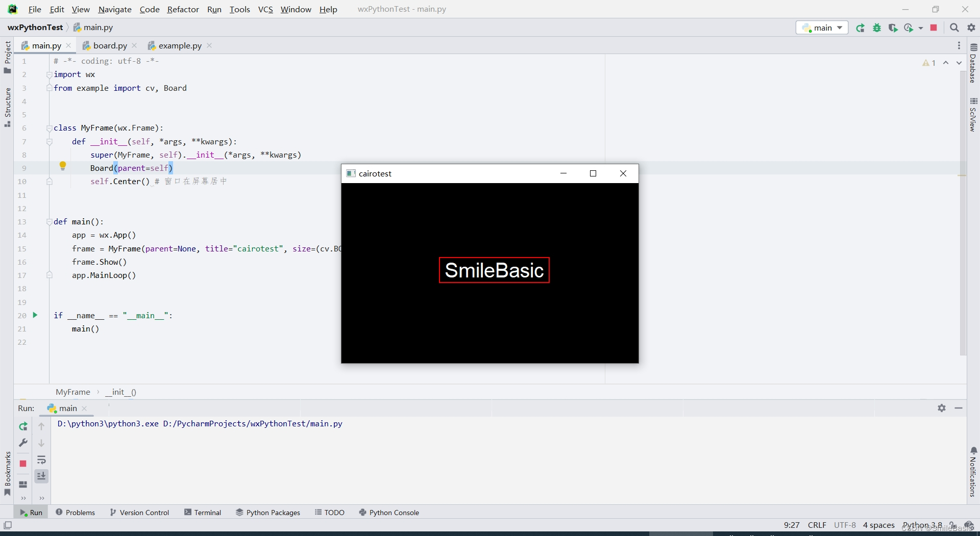This screenshot has height=536, width=980.
Task: Click the restore layout icon in Run panel
Action: [x=23, y=484]
